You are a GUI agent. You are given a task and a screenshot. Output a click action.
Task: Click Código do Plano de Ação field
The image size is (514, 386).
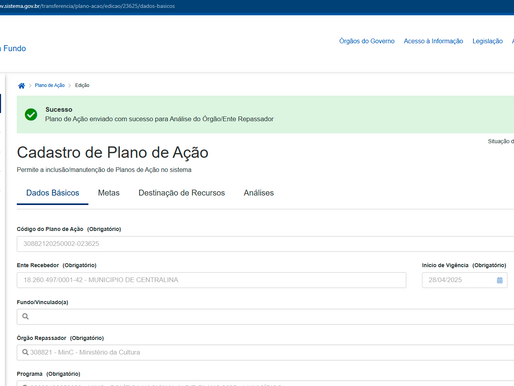265,244
